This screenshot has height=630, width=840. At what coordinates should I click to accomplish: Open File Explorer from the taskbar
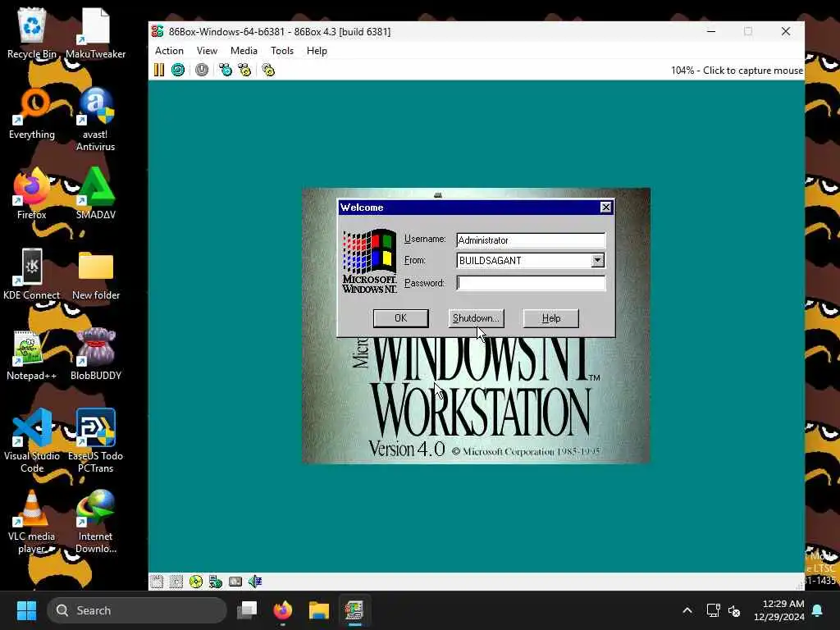tap(319, 610)
